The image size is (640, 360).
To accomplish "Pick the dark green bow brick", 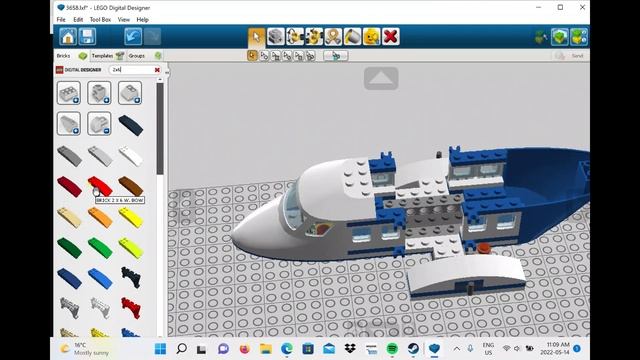I will pyautogui.click(x=69, y=248).
